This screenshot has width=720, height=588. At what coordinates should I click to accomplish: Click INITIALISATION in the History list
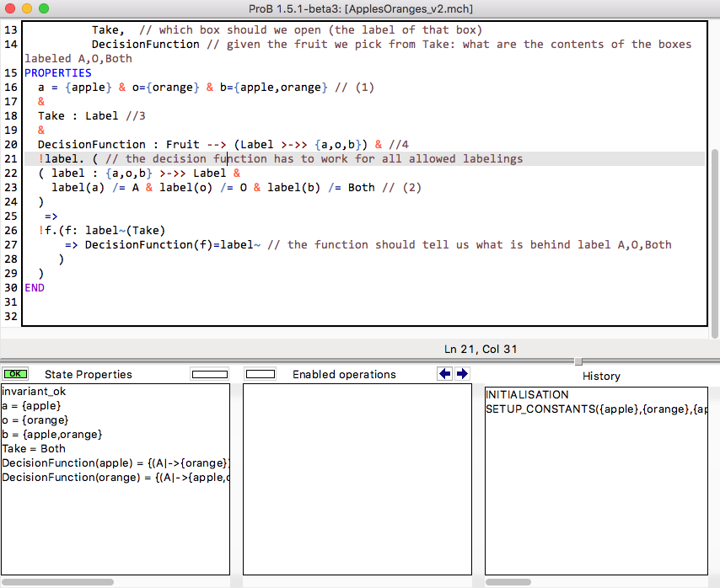(527, 395)
